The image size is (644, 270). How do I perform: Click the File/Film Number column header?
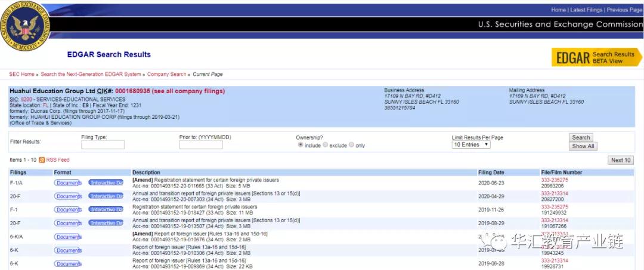coord(562,173)
